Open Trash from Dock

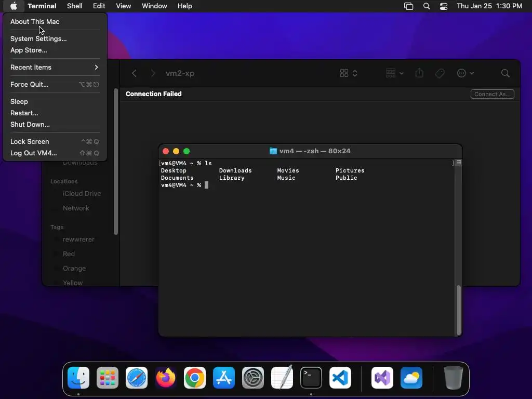pos(453,378)
